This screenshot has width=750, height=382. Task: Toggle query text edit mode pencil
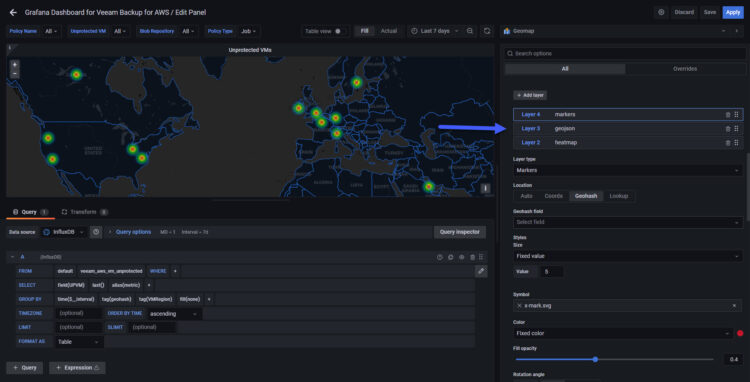point(481,271)
